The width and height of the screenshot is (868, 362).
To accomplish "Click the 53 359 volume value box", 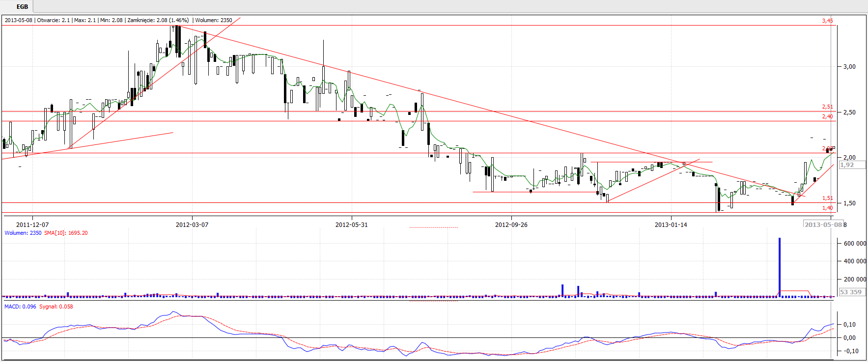I will 851,292.
